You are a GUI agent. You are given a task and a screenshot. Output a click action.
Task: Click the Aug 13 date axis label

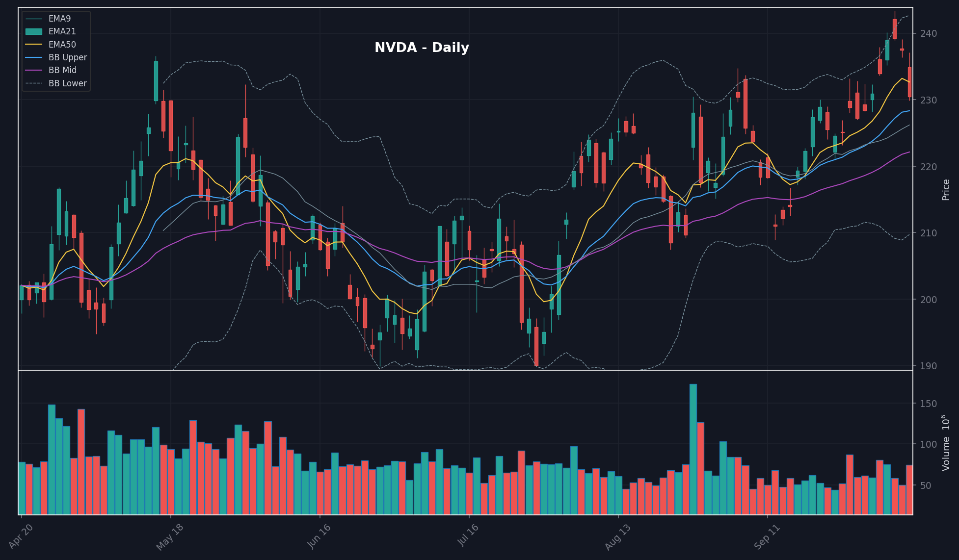coord(617,536)
